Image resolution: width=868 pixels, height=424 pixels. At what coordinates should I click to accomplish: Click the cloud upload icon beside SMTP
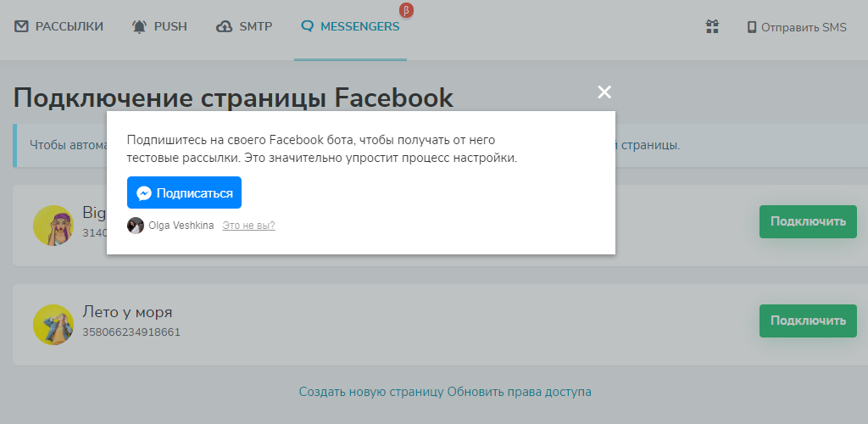coord(224,26)
